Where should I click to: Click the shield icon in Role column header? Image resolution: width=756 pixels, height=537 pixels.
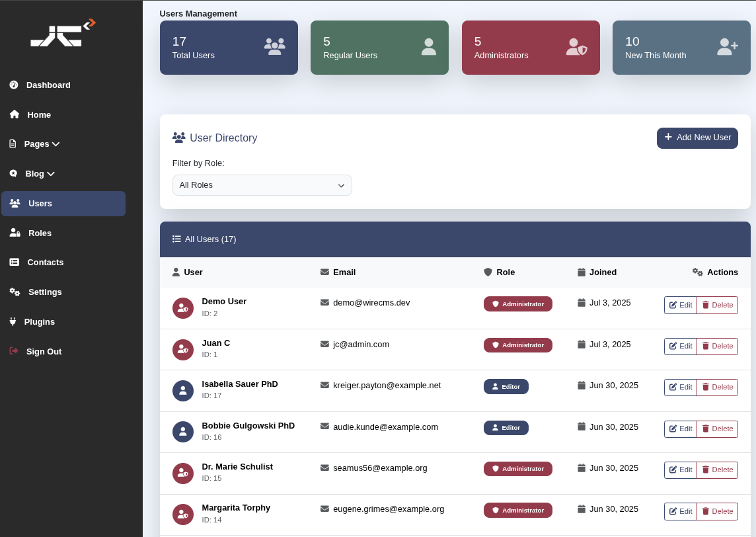tap(488, 272)
